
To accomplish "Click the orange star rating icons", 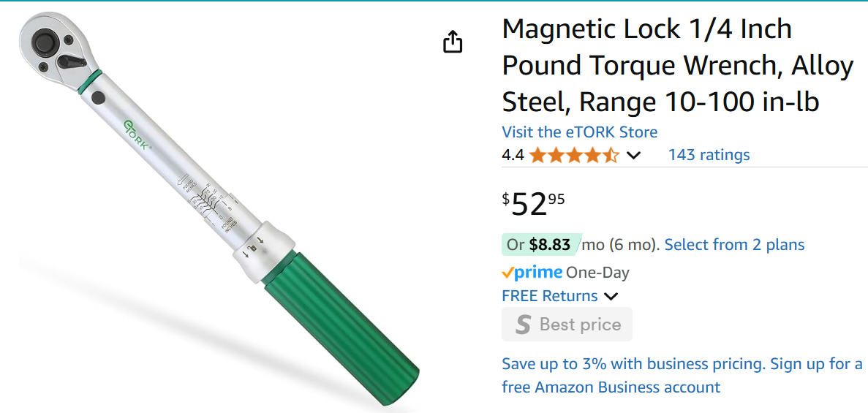I will click(x=574, y=155).
